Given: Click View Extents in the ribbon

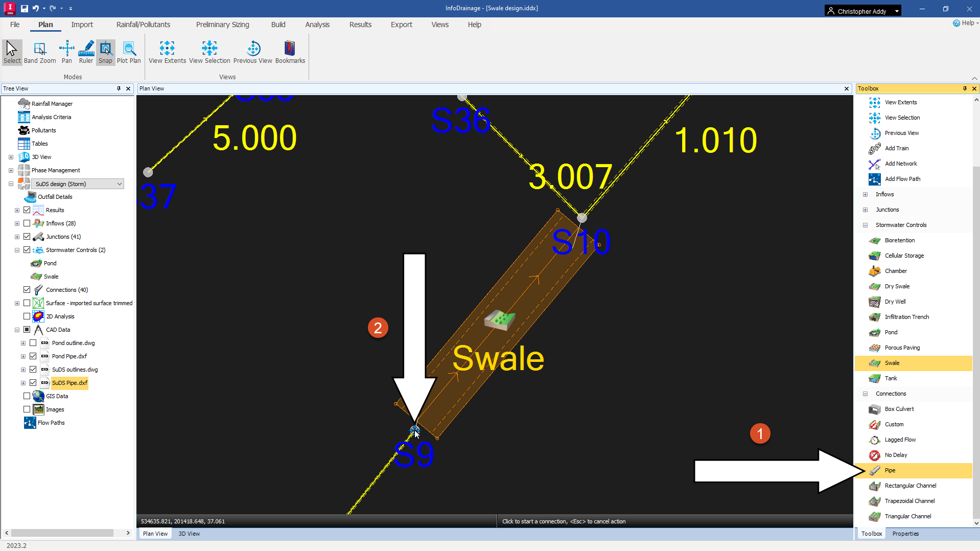Looking at the screenshot, I should click(x=167, y=52).
